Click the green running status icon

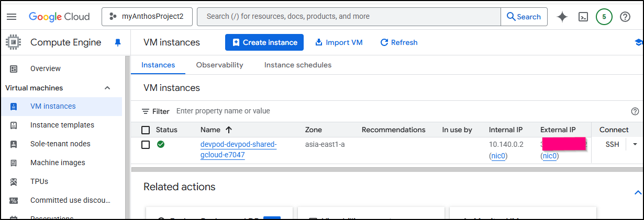(161, 144)
